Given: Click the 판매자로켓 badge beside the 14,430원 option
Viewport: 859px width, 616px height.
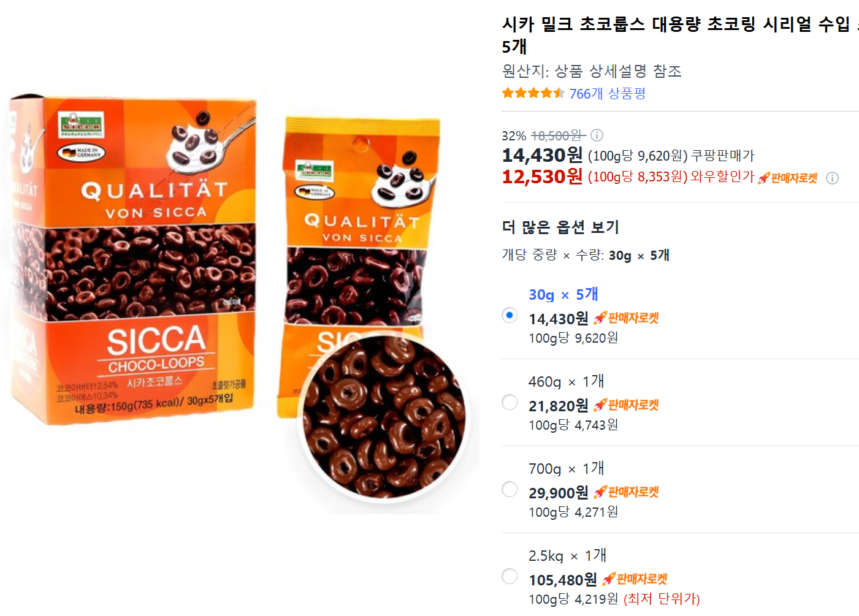Looking at the screenshot, I should coord(626,318).
